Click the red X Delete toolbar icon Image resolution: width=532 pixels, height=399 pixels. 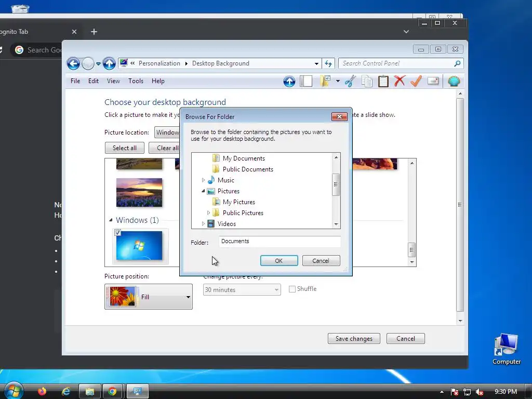400,81
